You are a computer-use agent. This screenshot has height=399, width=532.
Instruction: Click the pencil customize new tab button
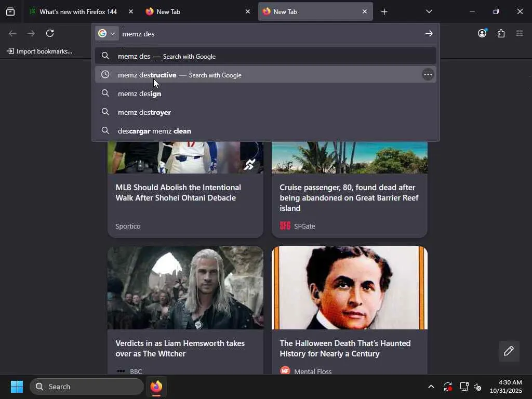(509, 351)
